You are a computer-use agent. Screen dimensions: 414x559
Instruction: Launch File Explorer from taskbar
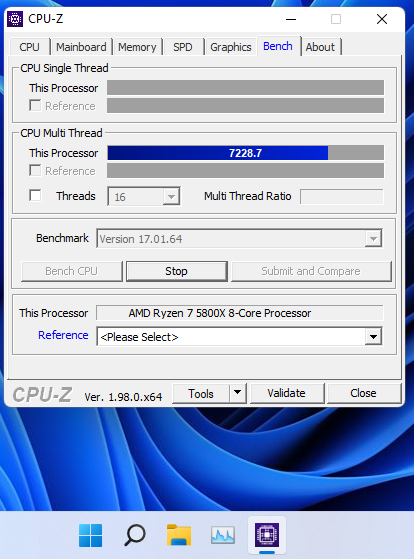coord(179,535)
